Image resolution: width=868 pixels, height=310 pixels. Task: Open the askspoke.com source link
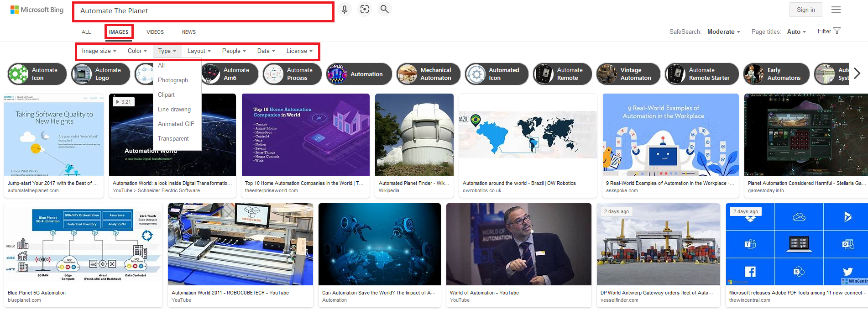point(622,190)
